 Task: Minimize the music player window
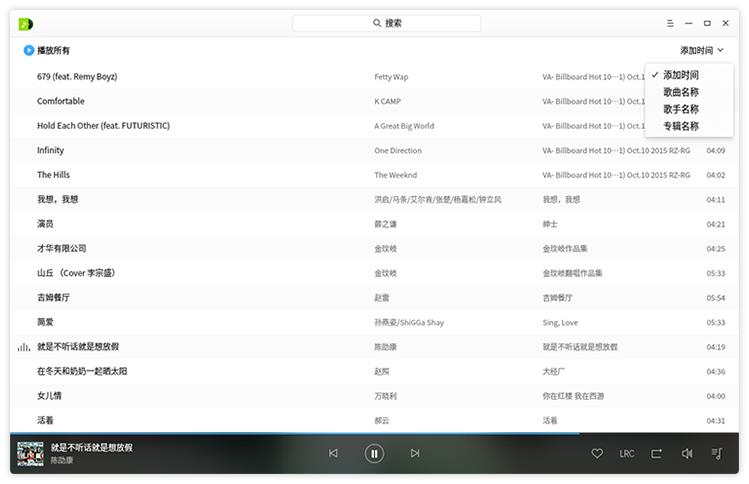(x=688, y=23)
